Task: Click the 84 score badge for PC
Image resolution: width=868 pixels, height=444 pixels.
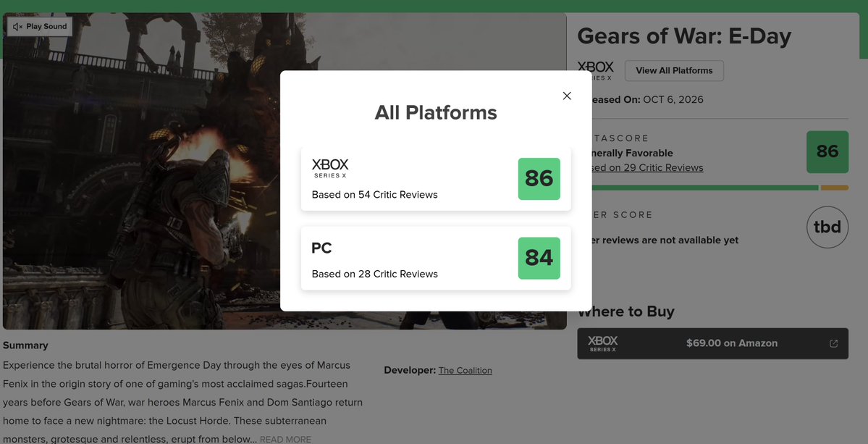Action: (539, 258)
